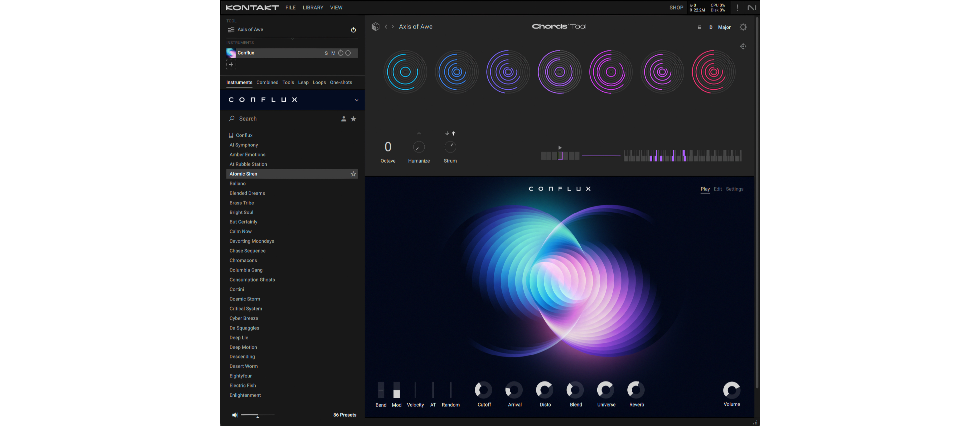The image size is (980, 426).
Task: Click the speaker preview volume icon
Action: point(235,415)
